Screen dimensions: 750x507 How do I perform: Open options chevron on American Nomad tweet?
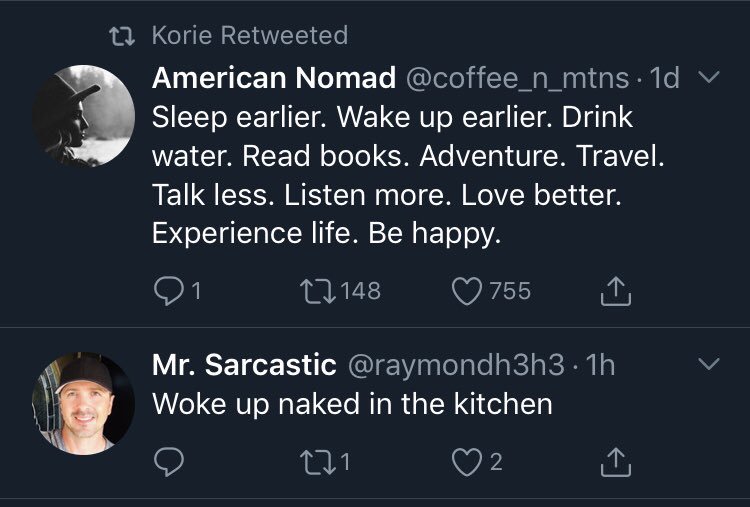708,78
